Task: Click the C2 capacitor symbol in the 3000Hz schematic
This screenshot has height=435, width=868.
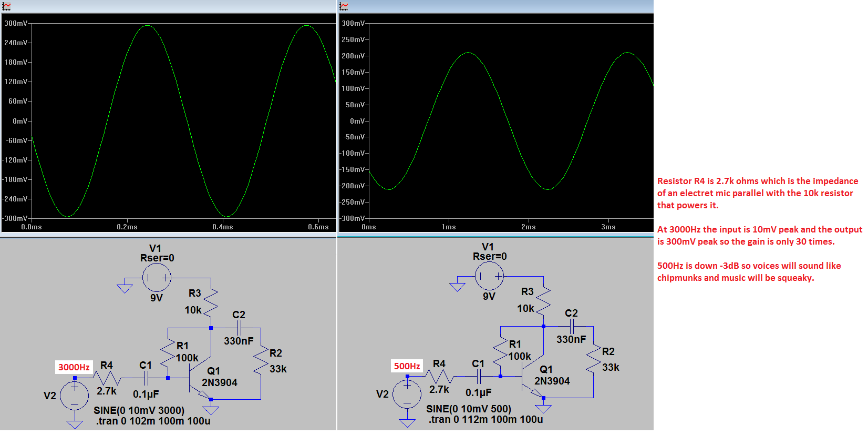Action: coord(239,328)
